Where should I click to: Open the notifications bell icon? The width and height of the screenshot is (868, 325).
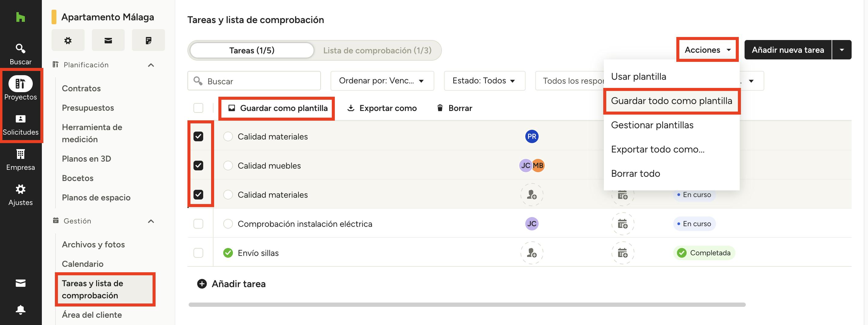click(x=21, y=310)
